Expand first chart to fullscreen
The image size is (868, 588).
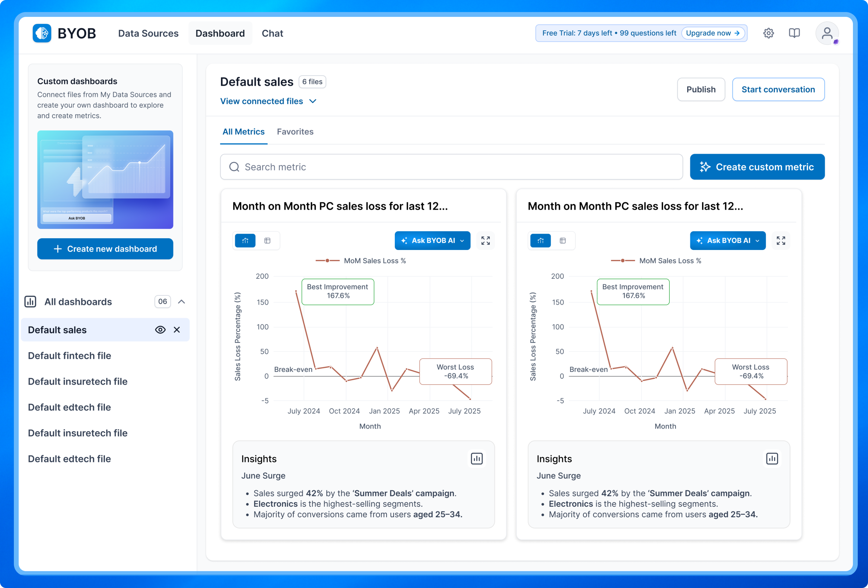[x=485, y=241]
